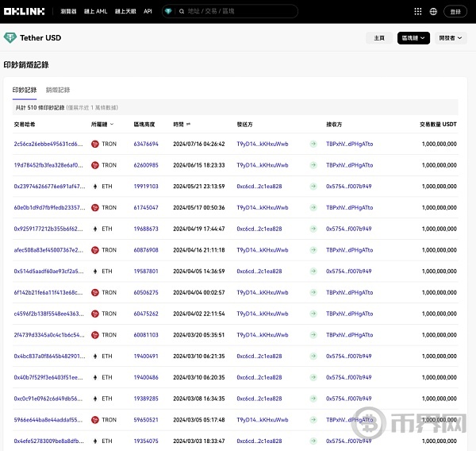This screenshot has width=476, height=451.
Task: Open transaction hash 2c56ca26ebbe495631cd6...
Action: [48, 144]
